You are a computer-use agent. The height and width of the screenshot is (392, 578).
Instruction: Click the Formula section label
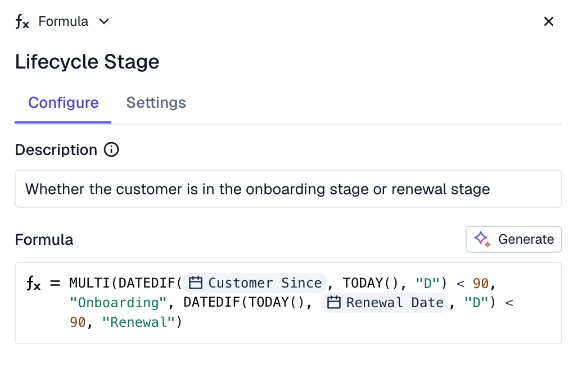pos(44,240)
